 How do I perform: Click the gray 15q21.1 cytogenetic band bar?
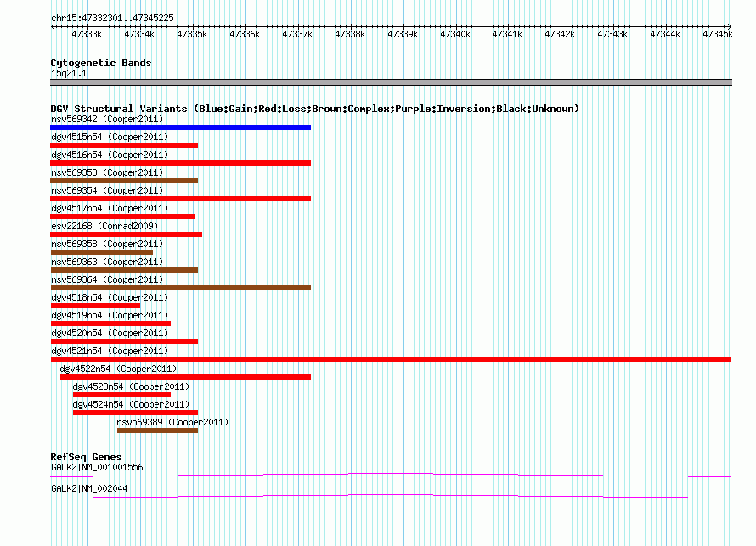point(391,82)
